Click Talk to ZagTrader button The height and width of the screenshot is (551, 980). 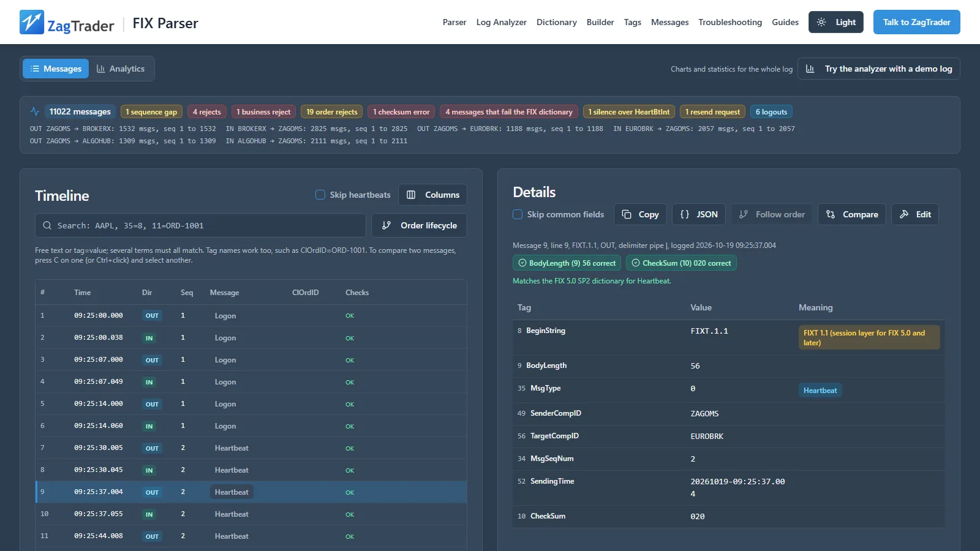916,22
